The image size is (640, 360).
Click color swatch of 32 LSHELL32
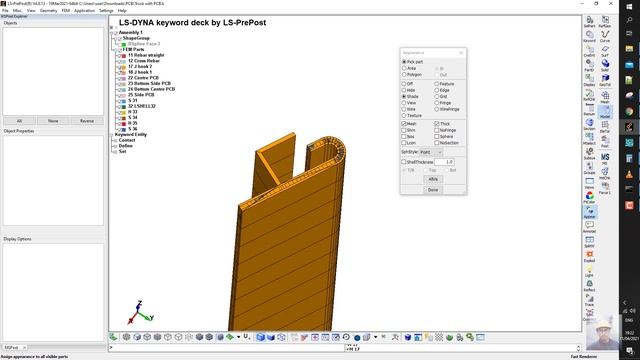(123, 107)
